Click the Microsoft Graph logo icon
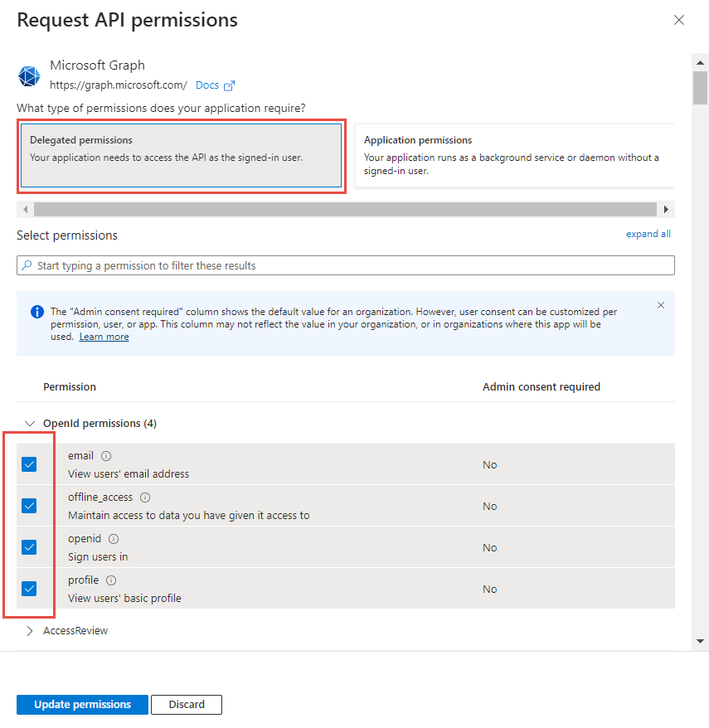 click(29, 75)
